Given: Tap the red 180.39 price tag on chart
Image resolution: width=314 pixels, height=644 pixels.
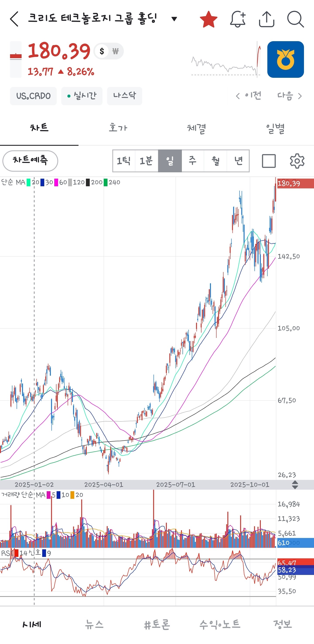Looking at the screenshot, I should [295, 183].
